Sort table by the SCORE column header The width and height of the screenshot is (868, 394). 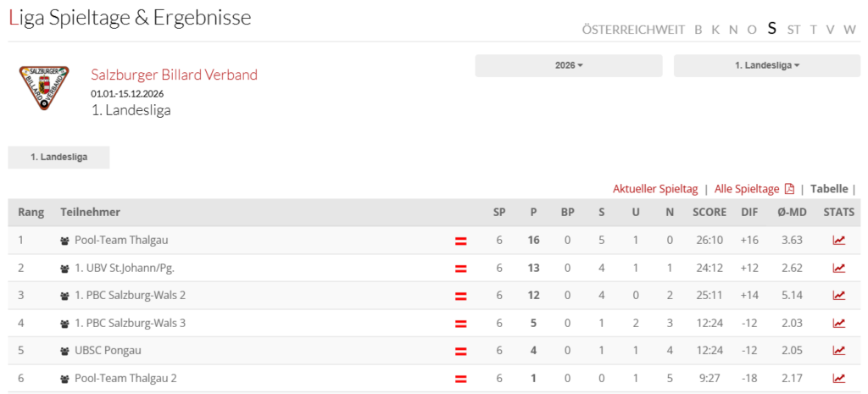(709, 213)
